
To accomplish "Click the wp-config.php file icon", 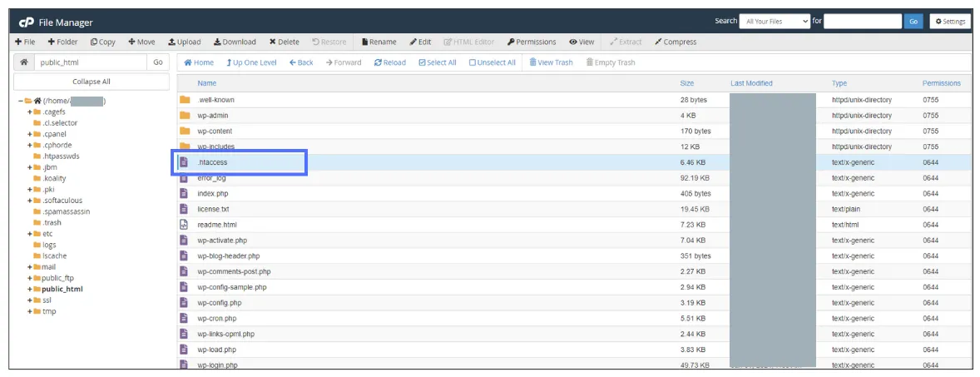I will click(x=184, y=303).
